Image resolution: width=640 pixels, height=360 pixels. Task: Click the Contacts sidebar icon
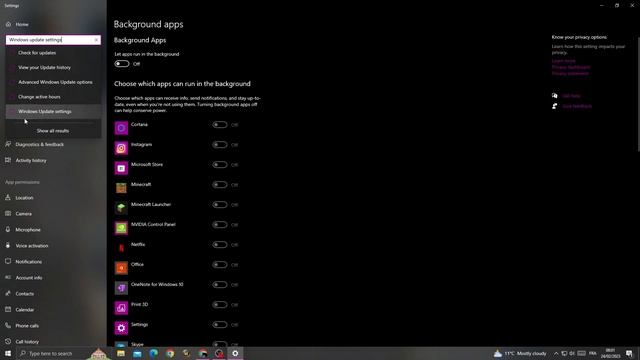click(x=8, y=293)
